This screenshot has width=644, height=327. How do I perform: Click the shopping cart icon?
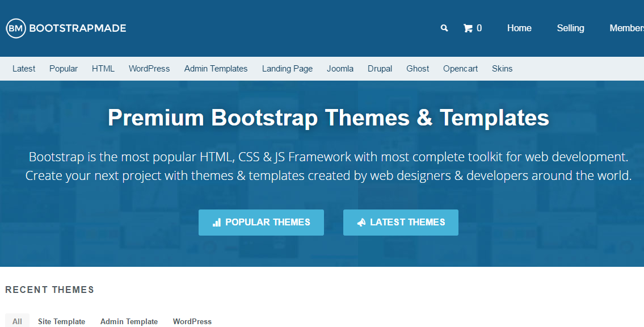coord(468,28)
